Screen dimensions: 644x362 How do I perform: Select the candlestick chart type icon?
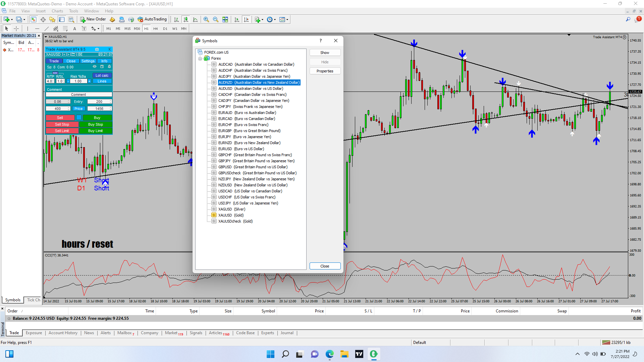(x=186, y=19)
